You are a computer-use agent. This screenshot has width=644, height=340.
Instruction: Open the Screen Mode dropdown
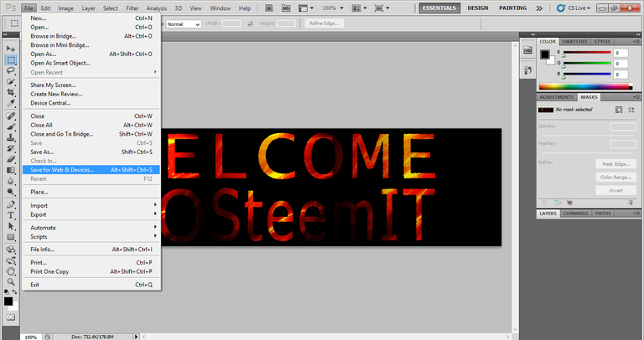382,8
